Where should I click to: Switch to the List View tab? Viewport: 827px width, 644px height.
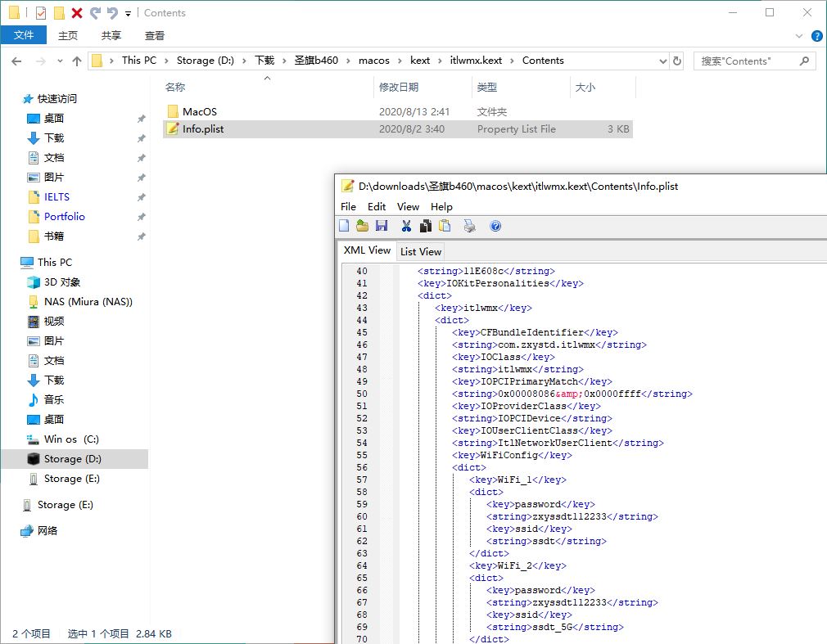(x=421, y=251)
